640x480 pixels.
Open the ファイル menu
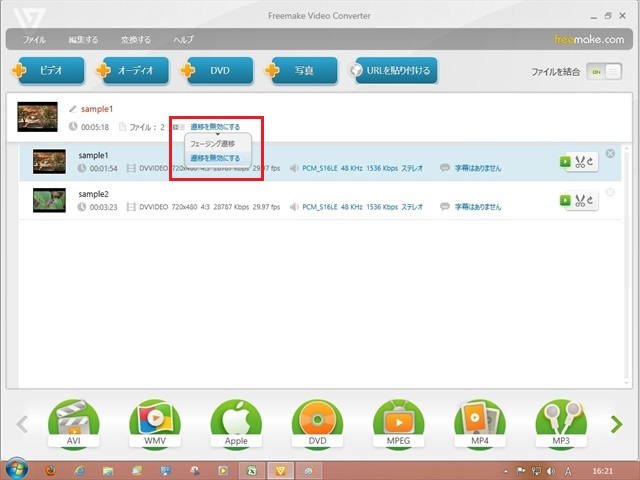[x=34, y=40]
